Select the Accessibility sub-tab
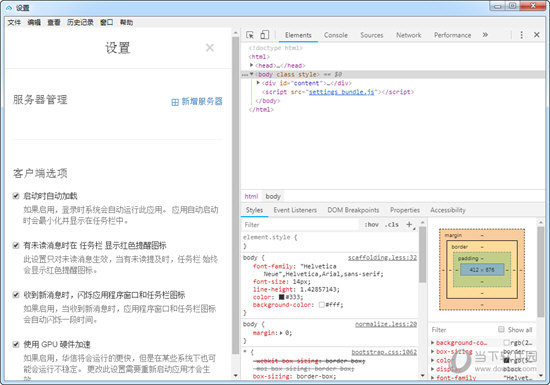Screen dimensions: 550x385 pyautogui.click(x=448, y=210)
